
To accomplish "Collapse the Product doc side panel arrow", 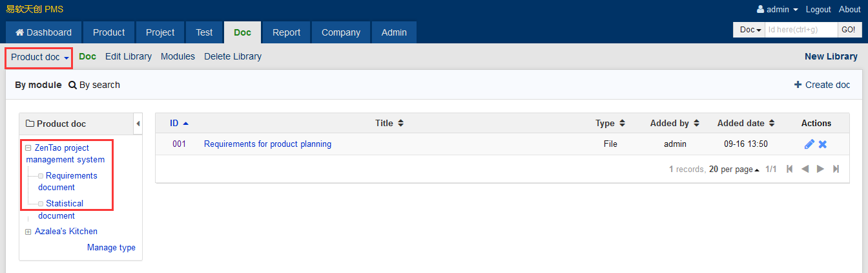I will 138,124.
